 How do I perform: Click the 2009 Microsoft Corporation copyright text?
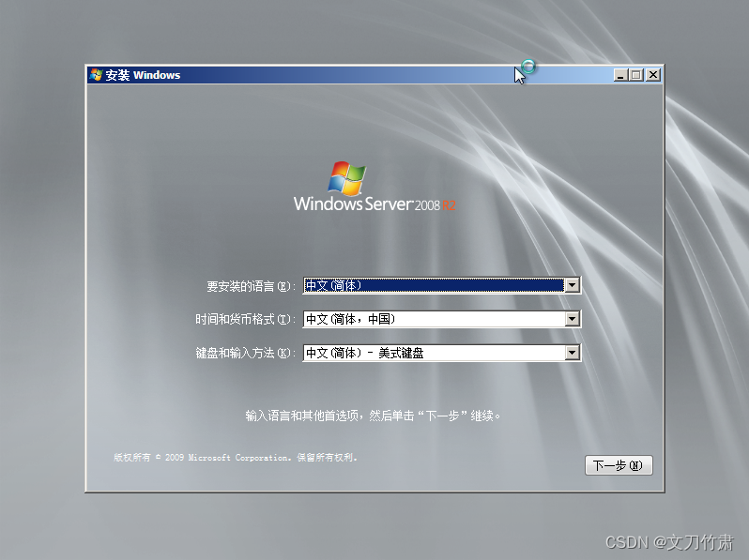(x=236, y=458)
